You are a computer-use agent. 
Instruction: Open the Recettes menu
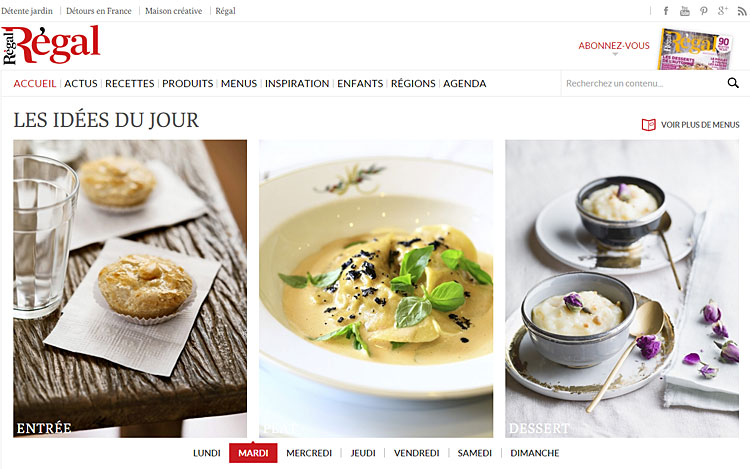(x=130, y=84)
